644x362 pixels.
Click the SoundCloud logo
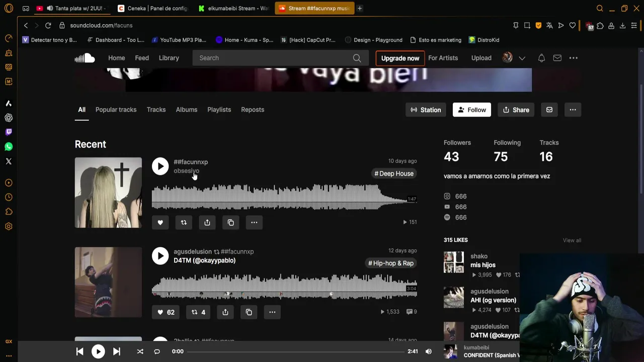click(x=85, y=58)
